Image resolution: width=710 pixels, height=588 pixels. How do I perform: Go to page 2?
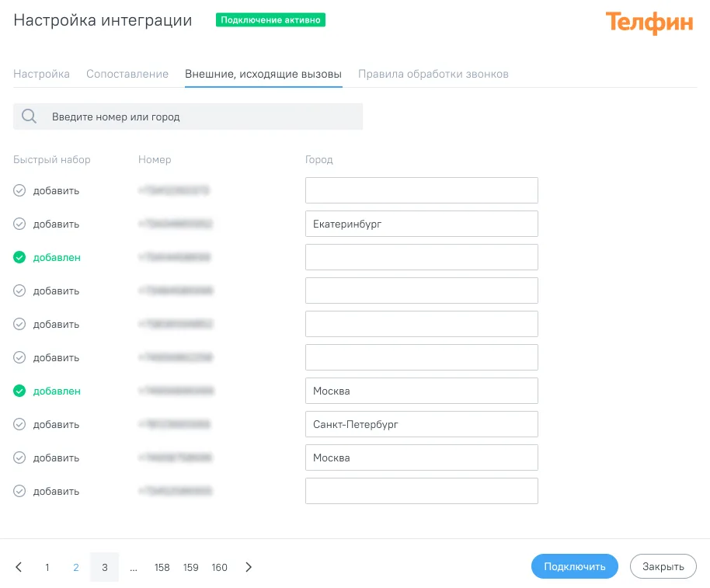(x=75, y=567)
